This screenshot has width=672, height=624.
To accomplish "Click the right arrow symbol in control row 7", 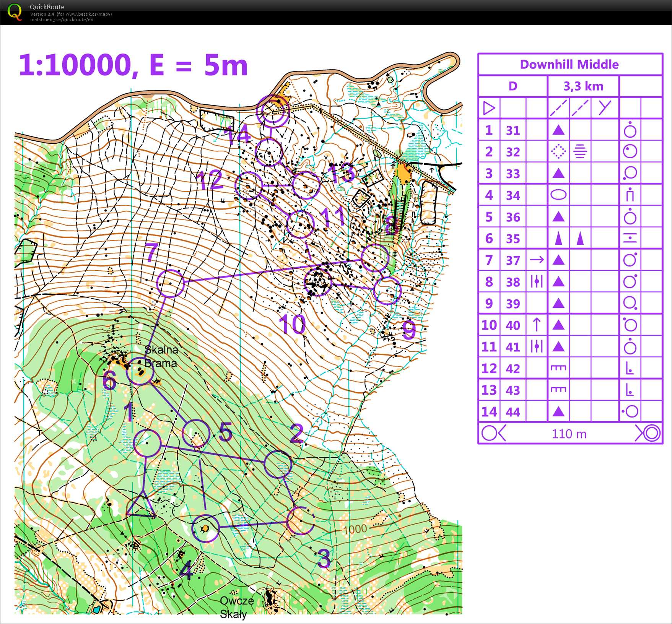I will pos(536,260).
